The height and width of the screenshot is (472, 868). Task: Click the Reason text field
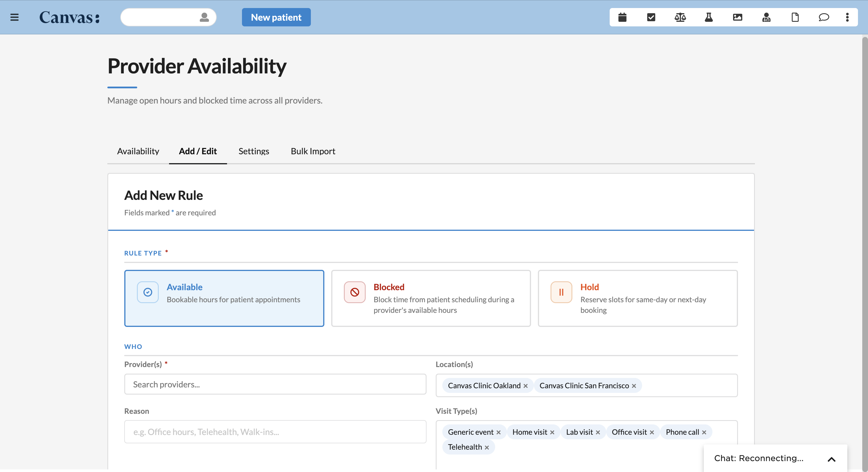click(x=275, y=432)
